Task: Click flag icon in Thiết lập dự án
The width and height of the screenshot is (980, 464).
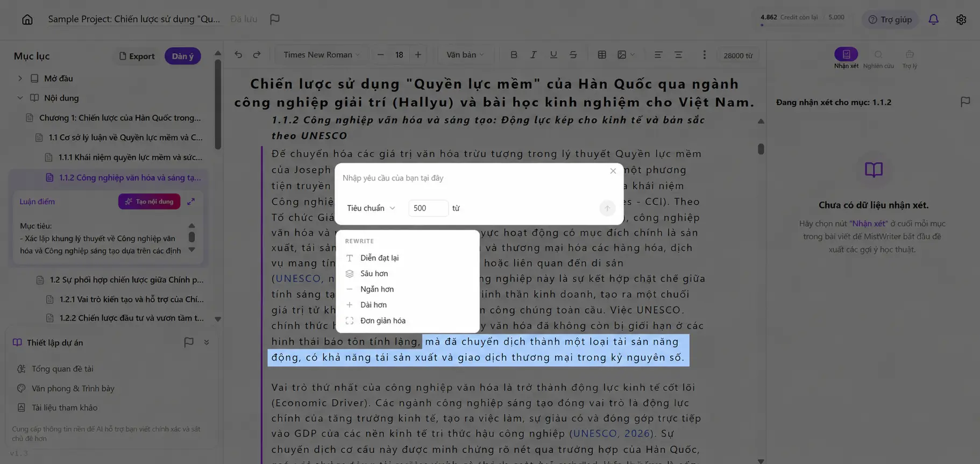Action: tap(189, 342)
